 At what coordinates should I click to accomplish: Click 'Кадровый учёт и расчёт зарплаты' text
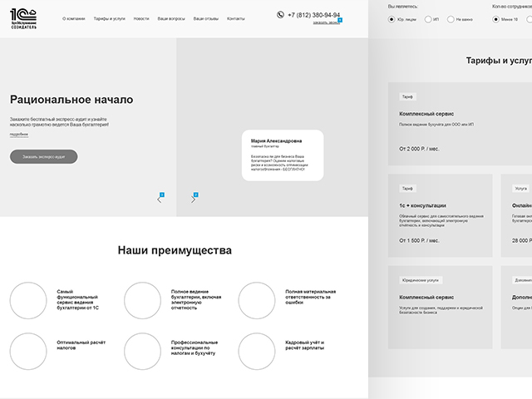coord(305,345)
